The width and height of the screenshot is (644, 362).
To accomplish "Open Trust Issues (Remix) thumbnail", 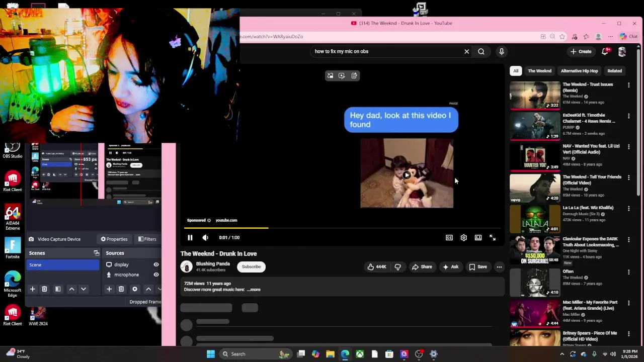I will (535, 95).
